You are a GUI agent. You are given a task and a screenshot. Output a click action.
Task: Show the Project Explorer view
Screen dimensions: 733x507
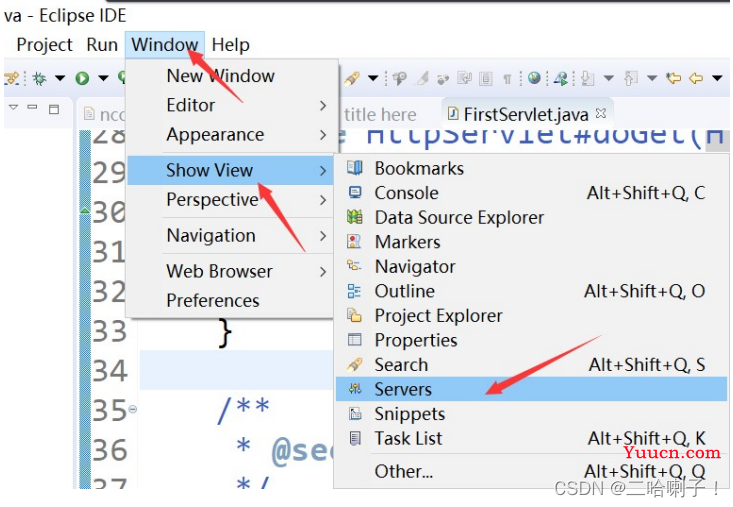[x=532, y=316]
